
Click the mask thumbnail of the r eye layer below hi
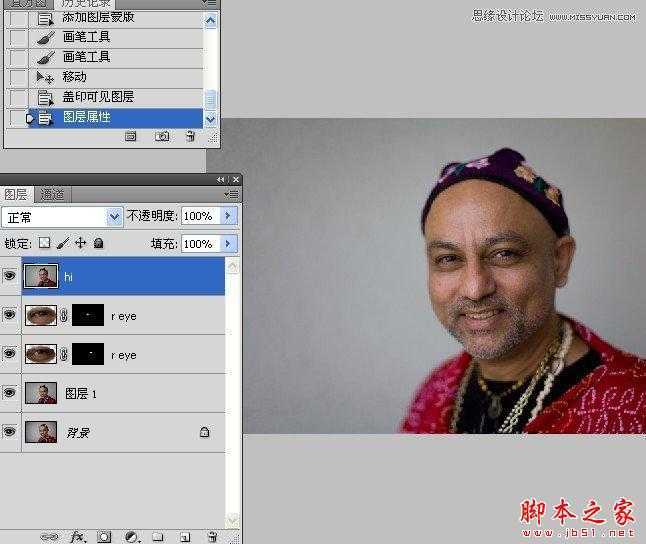88,315
